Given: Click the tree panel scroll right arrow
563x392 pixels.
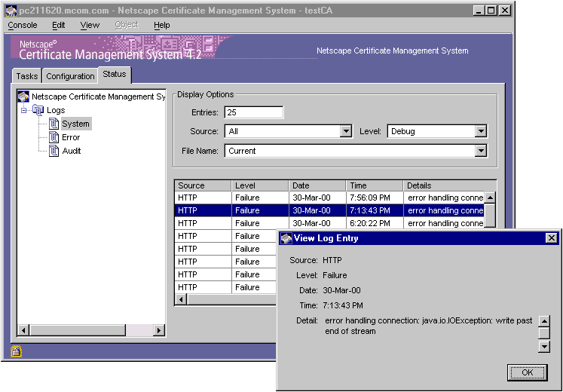Looking at the screenshot, I should (x=158, y=330).
